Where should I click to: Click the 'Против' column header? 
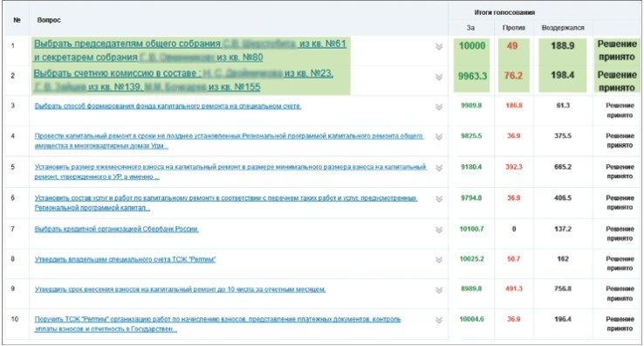(514, 28)
